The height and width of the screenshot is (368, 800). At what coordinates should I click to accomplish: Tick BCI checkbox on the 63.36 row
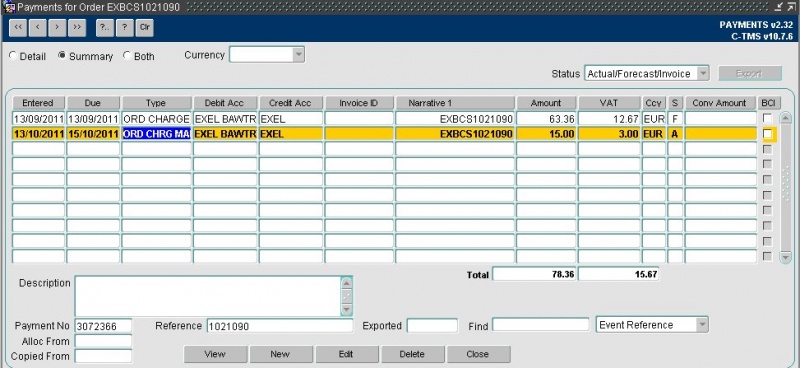pyautogui.click(x=767, y=118)
